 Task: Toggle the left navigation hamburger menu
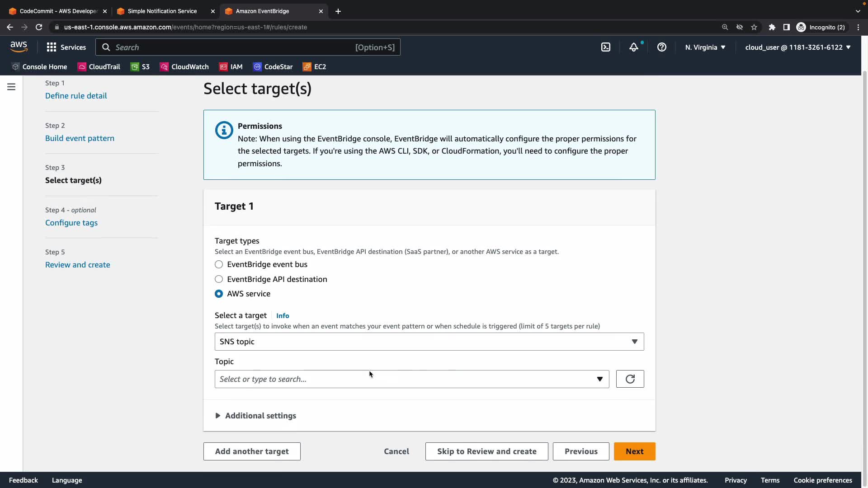[x=11, y=87]
